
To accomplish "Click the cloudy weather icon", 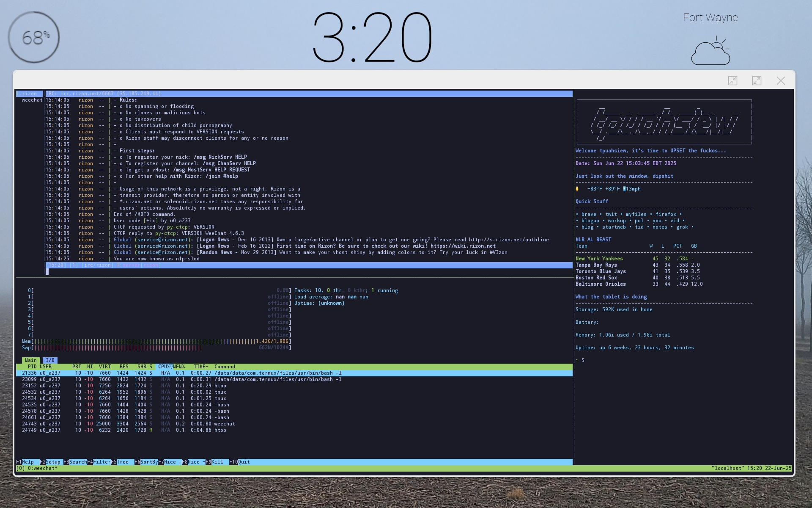I will click(711, 51).
